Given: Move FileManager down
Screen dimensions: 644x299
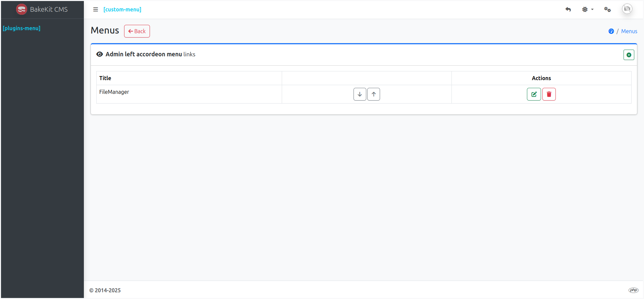Looking at the screenshot, I should click(x=360, y=94).
